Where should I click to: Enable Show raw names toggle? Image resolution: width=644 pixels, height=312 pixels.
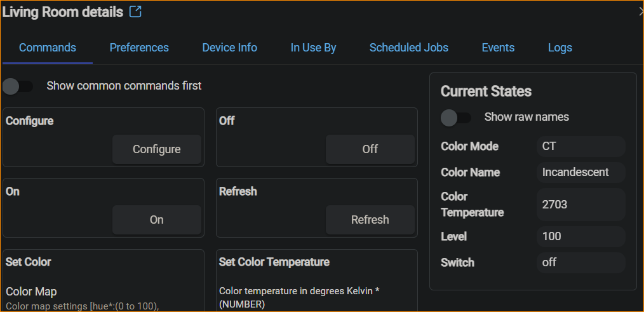456,118
